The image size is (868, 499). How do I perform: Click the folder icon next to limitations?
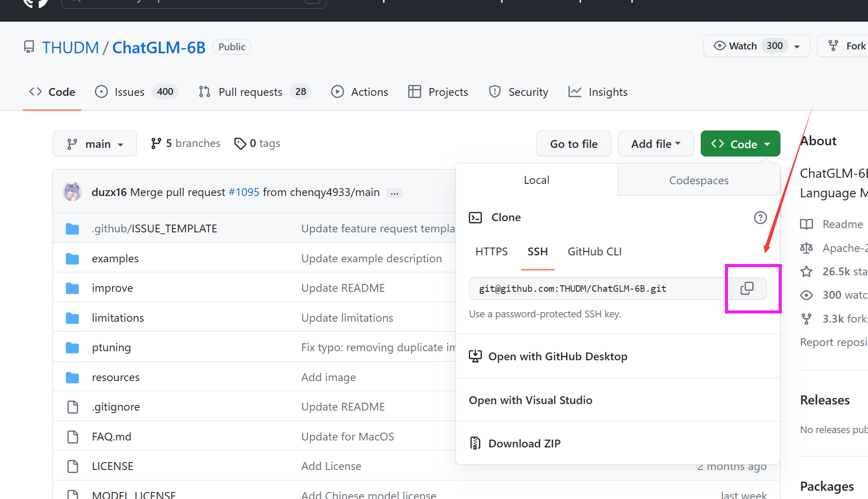72,318
